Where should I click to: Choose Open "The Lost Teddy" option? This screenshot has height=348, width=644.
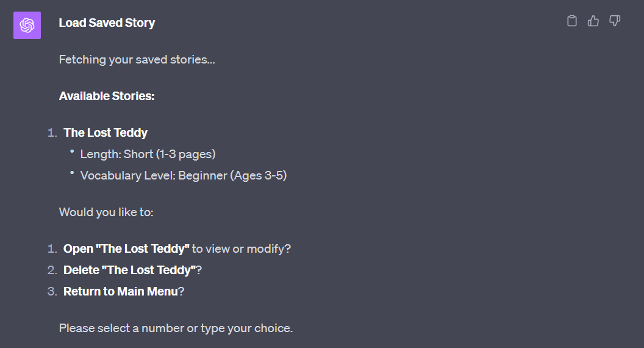coord(126,249)
